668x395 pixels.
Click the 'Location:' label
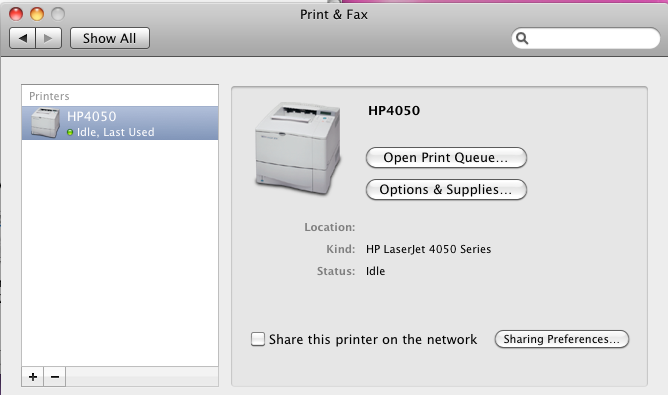coord(330,228)
